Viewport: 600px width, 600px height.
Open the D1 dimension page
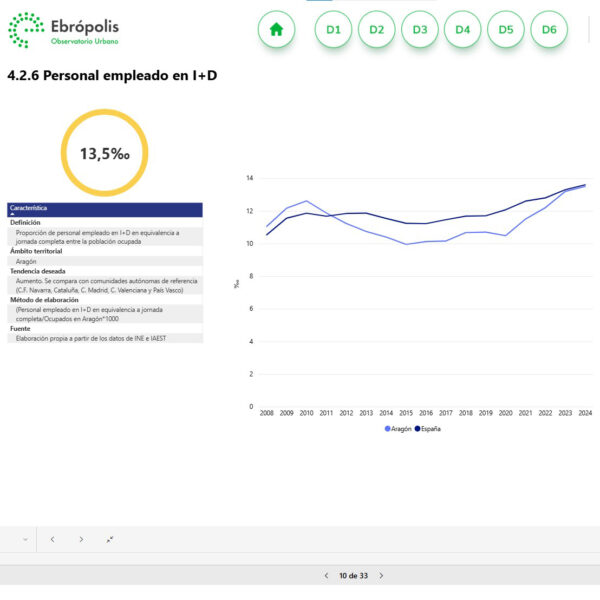pyautogui.click(x=333, y=30)
